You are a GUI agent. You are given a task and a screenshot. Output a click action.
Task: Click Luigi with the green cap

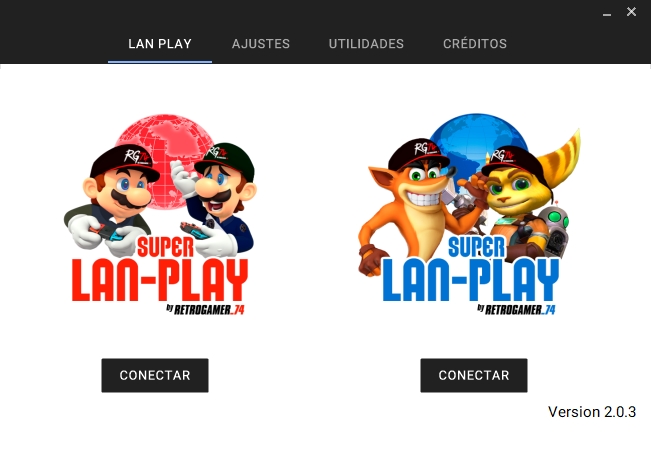218,197
